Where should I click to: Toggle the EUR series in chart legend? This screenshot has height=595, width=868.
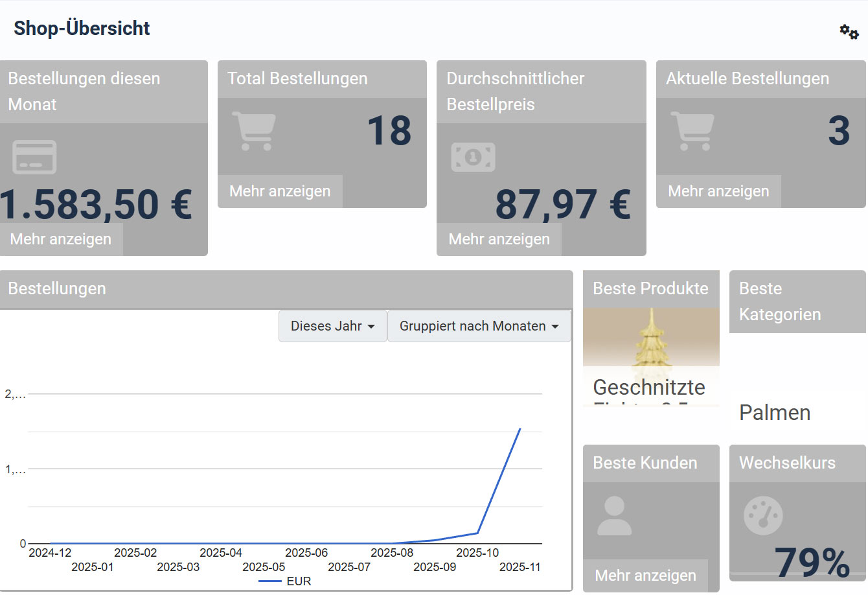click(286, 581)
